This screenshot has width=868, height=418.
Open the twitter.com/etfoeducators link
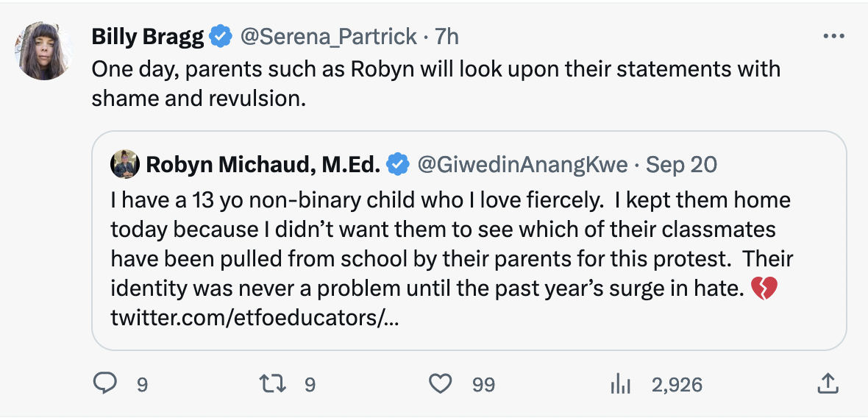pos(255,319)
